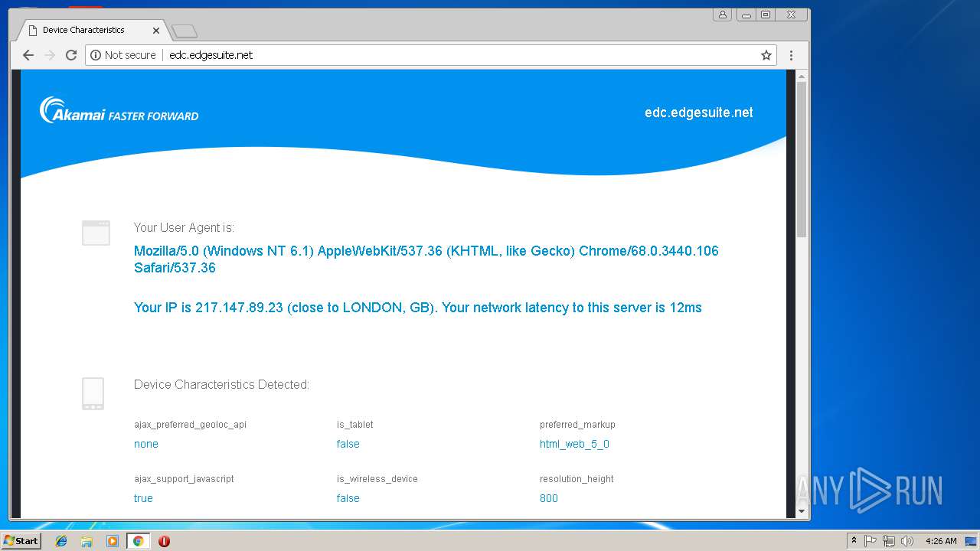Image resolution: width=980 pixels, height=551 pixels.
Task: Open Windows Explorer folder icon in taskbar
Action: point(87,541)
